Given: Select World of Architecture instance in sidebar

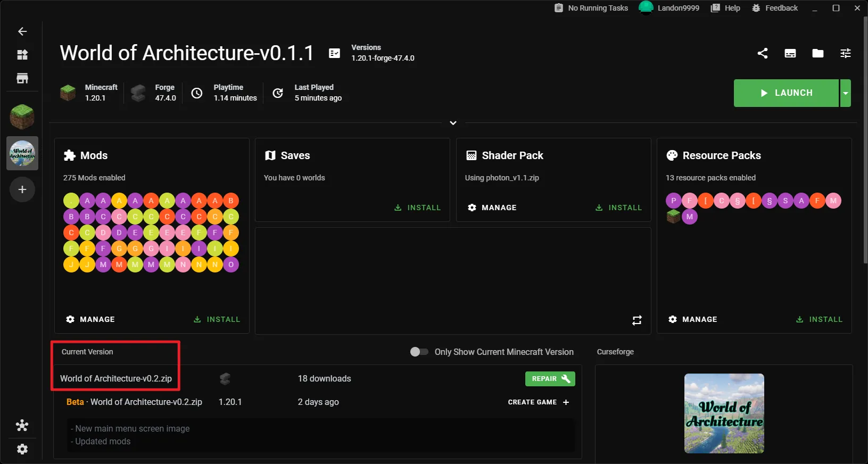Looking at the screenshot, I should [22, 153].
